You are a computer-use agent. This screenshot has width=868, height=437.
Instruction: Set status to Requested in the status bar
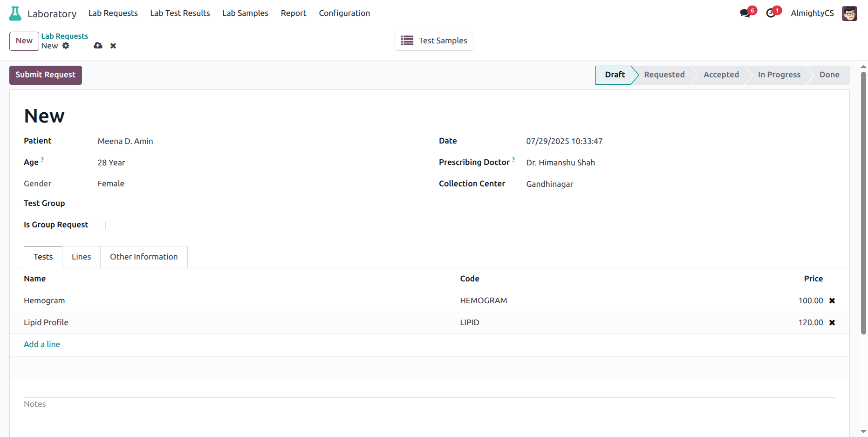(x=664, y=75)
